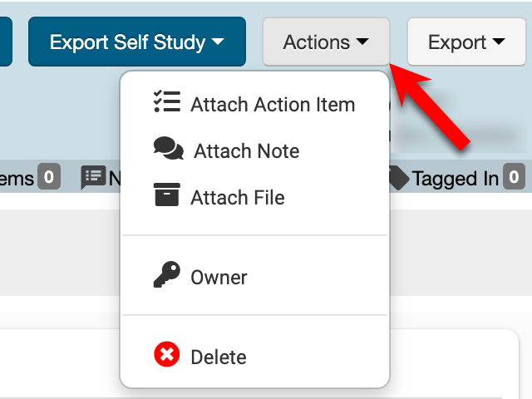This screenshot has width=532, height=399.
Task: Click the Items count badge showing 0
Action: (x=50, y=177)
